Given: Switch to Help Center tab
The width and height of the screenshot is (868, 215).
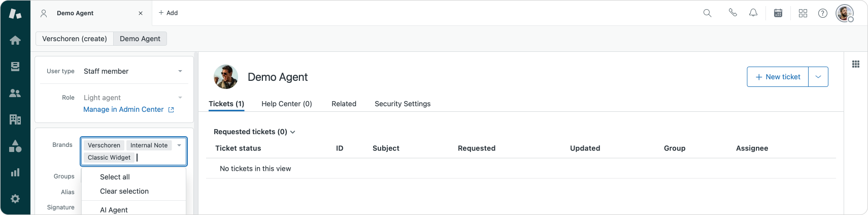Looking at the screenshot, I should (x=287, y=104).
